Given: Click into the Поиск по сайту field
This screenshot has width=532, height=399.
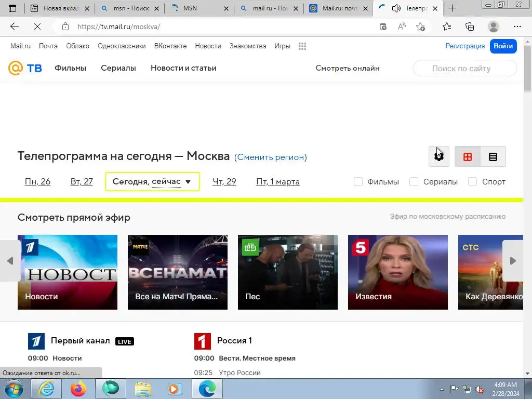Looking at the screenshot, I should pyautogui.click(x=465, y=68).
